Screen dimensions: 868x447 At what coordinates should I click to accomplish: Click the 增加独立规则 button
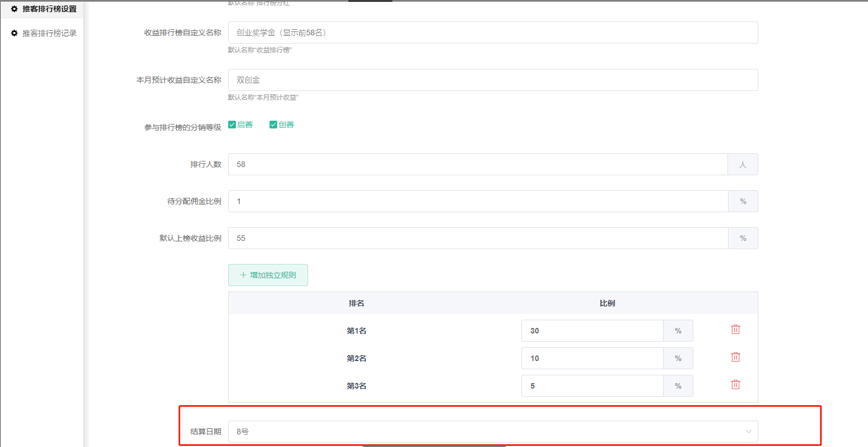coord(268,275)
